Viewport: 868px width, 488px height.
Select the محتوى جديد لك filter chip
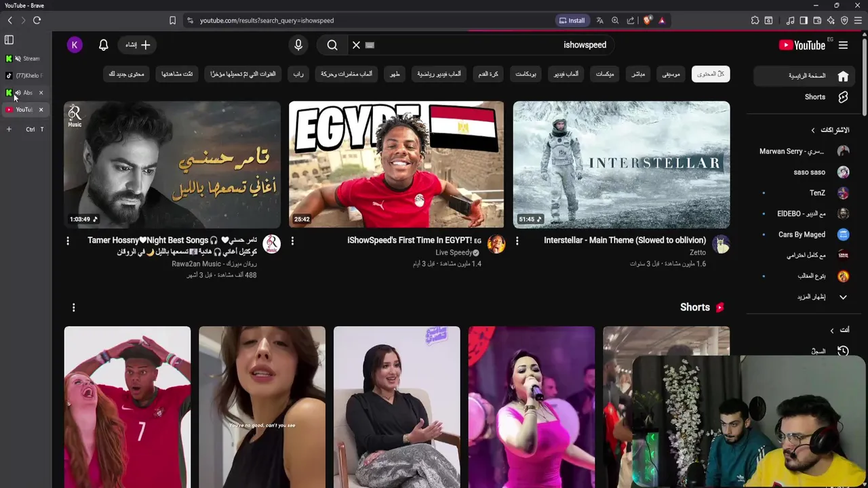tap(127, 74)
